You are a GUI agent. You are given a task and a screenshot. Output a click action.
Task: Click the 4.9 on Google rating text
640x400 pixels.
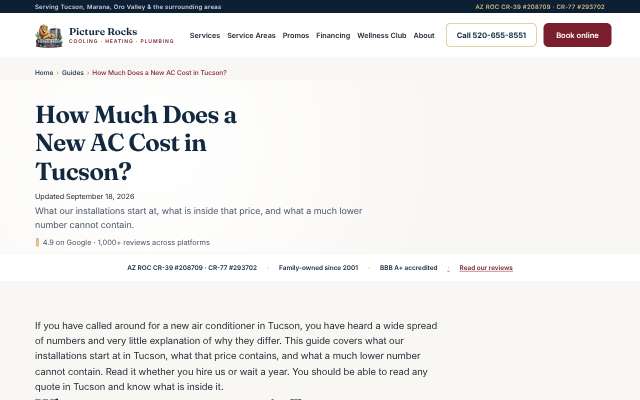(126, 242)
